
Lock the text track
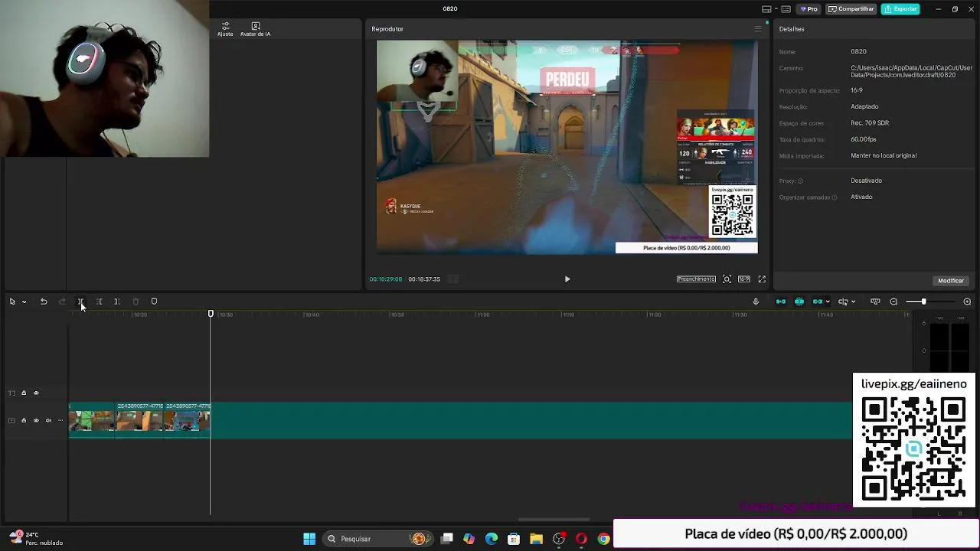pos(24,393)
